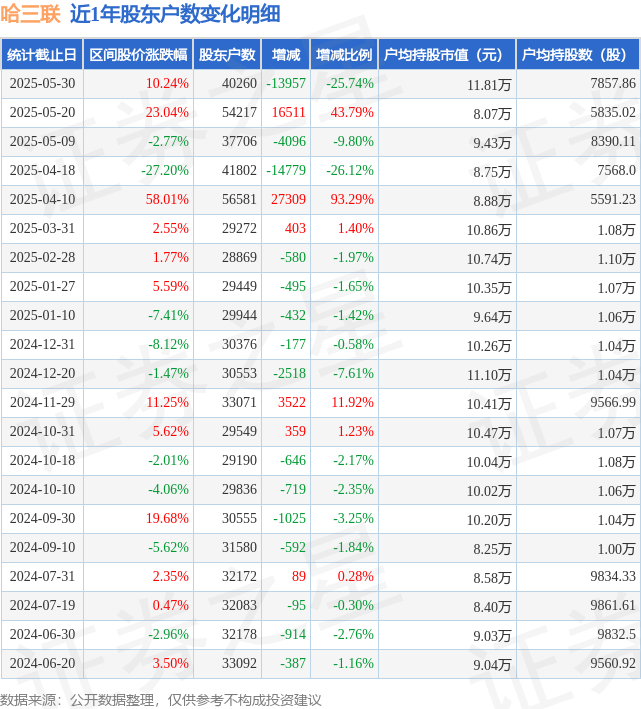This screenshot has height=709, width=641.
Task: Click the 户均持股市值（元） header
Action: click(447, 55)
